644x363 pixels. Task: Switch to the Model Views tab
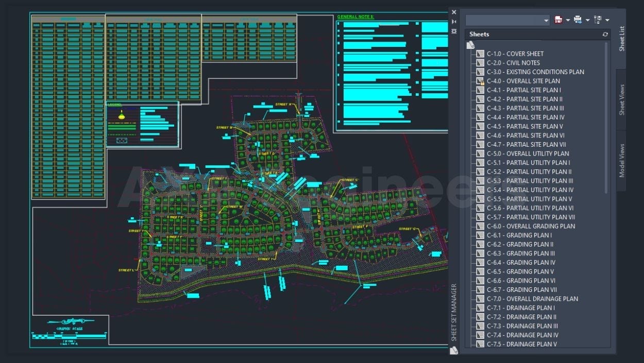pyautogui.click(x=621, y=160)
